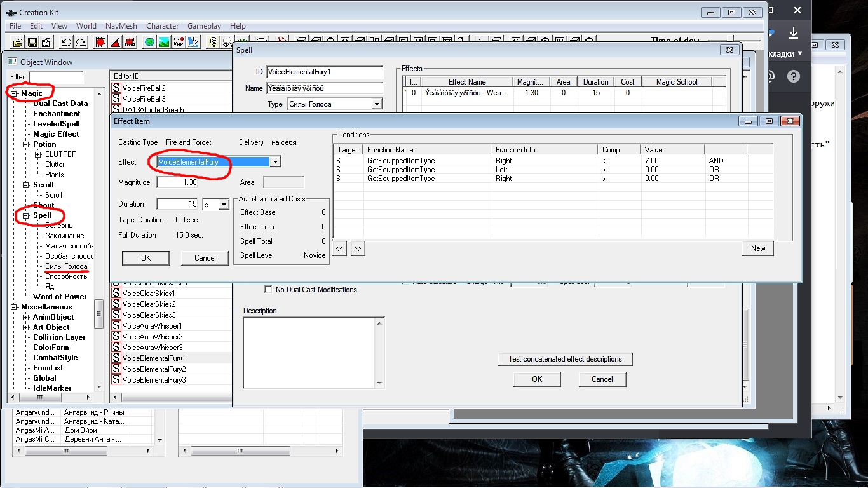Click New button in Conditions panel
The width and height of the screenshot is (868, 488).
pos(757,248)
